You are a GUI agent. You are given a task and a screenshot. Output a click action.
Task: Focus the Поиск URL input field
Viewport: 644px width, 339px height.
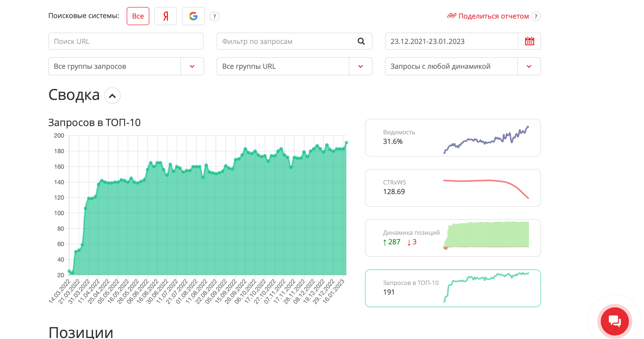coord(126,41)
